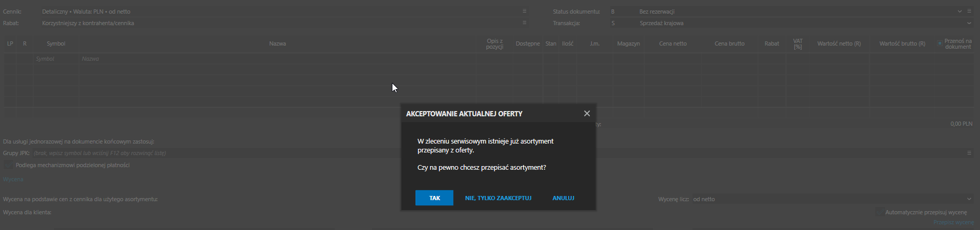Choose NIE, TYLKO ZAAKCEPTUJ option
Viewport: 980px width, 230px height.
[498, 198]
